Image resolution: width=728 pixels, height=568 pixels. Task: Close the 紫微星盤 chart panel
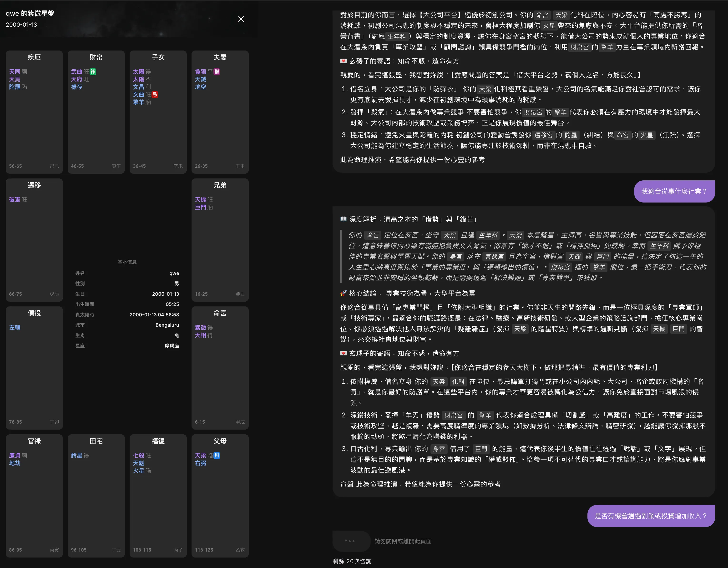pos(241,19)
